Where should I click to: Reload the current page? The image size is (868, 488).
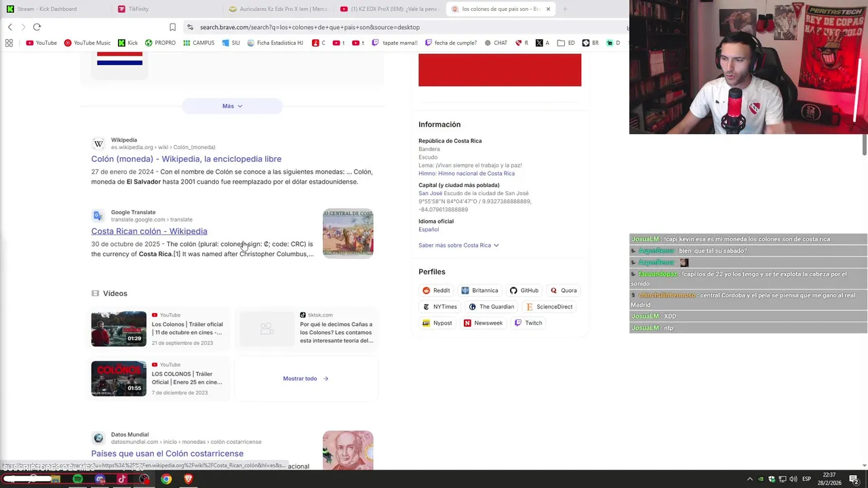(37, 27)
